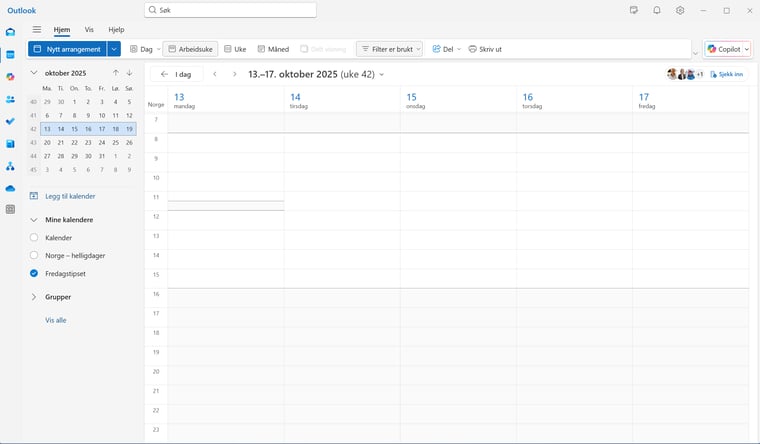Open the My Day icon in the title bar
This screenshot has width=760, height=444.
[633, 10]
